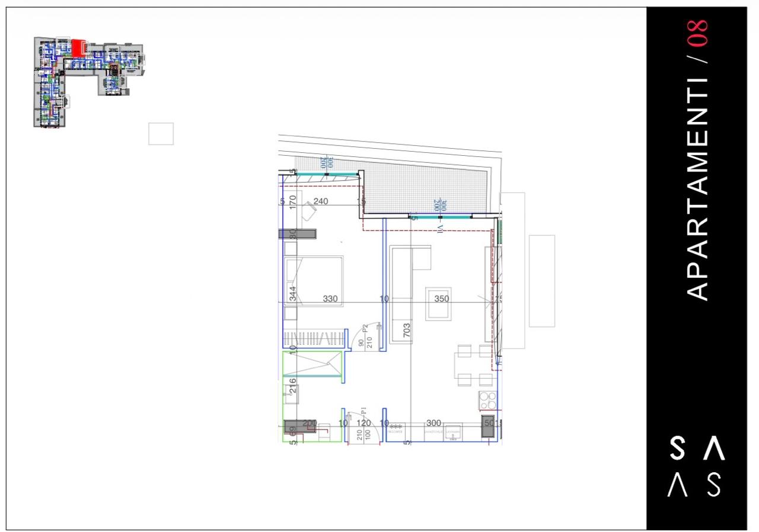Image resolution: width=759 pixels, height=532 pixels.
Task: Select the desk chair symbol in the bedroom
Action: [308, 211]
